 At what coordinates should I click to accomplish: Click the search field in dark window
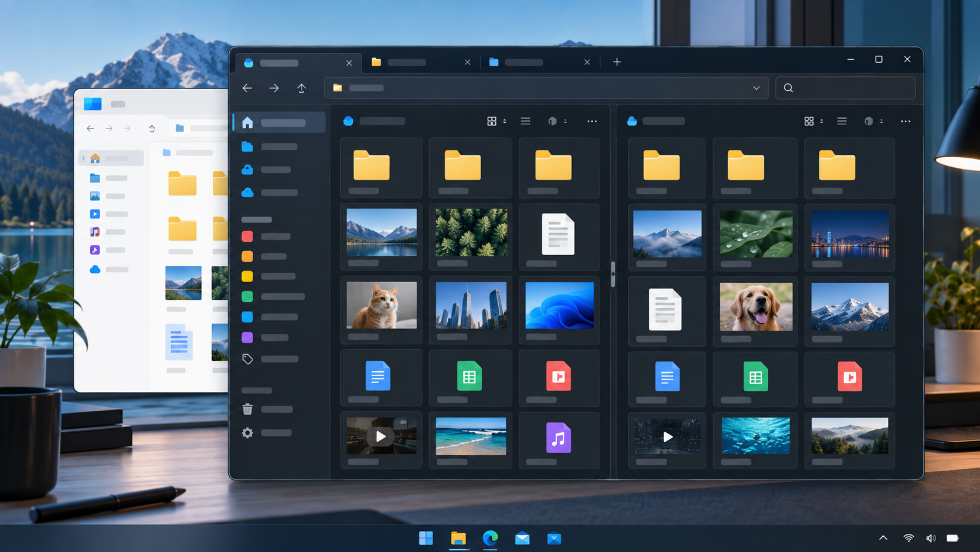click(845, 88)
